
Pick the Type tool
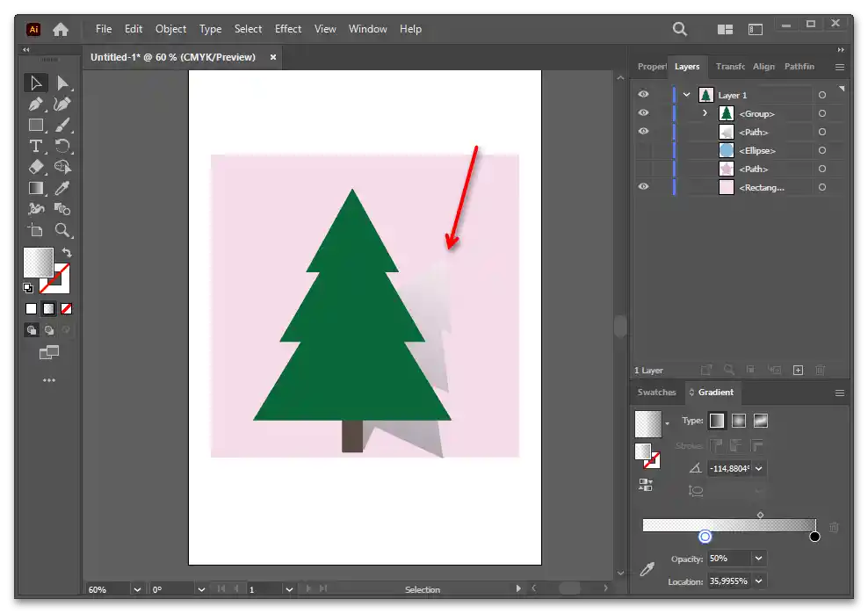pyautogui.click(x=36, y=146)
